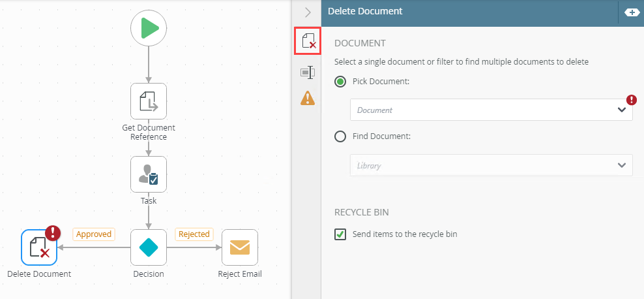Click the Approved line label
The image size is (644, 299).
(x=94, y=234)
